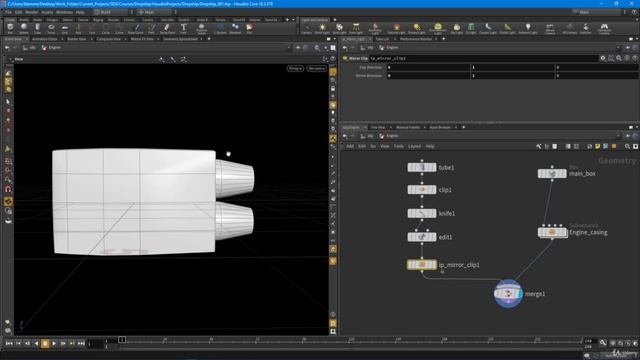Open the Main radial menu dropdown
The height and width of the screenshot is (360, 640).
(x=154, y=12)
